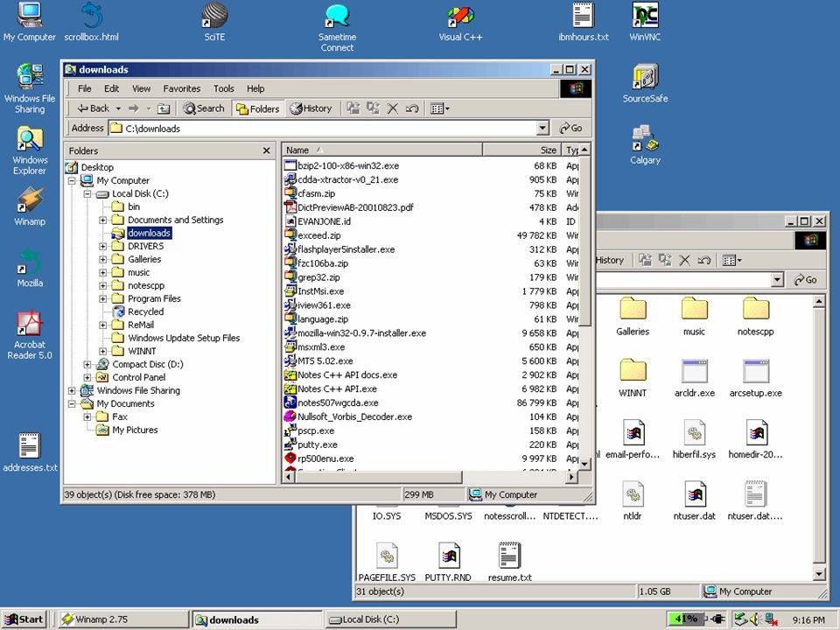Viewport: 840px width, 630px height.
Task: Click the C:\downloads address field
Action: pos(323,128)
